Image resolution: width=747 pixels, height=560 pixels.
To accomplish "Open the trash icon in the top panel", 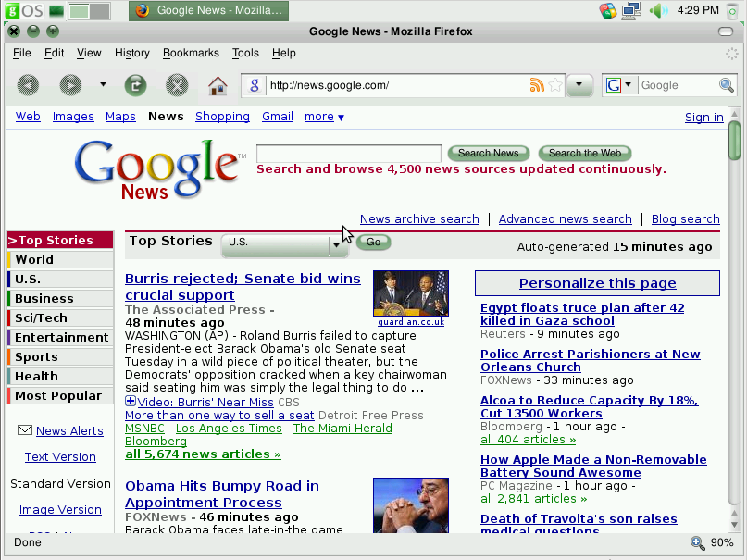I will click(x=734, y=10).
